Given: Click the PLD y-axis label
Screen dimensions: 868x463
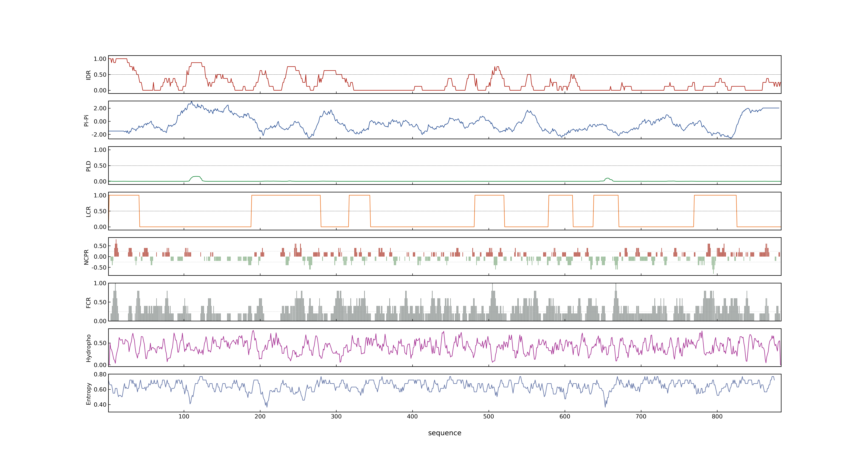Looking at the screenshot, I should 88,166.
